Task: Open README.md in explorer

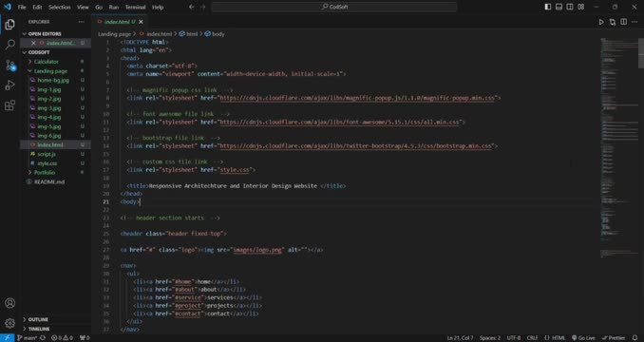Action: [x=48, y=181]
